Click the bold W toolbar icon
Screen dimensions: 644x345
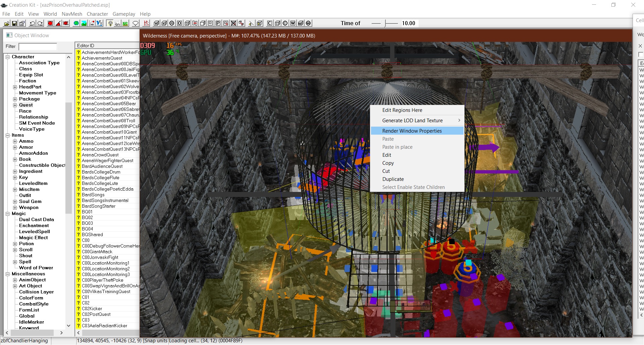(293, 23)
